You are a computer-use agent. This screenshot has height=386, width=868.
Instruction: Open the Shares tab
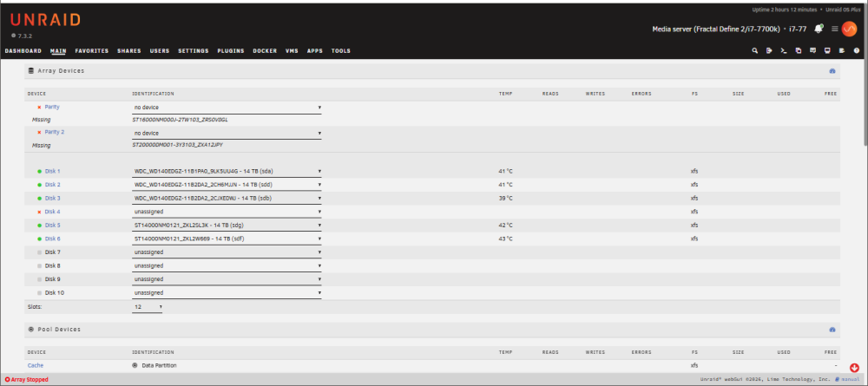point(129,51)
